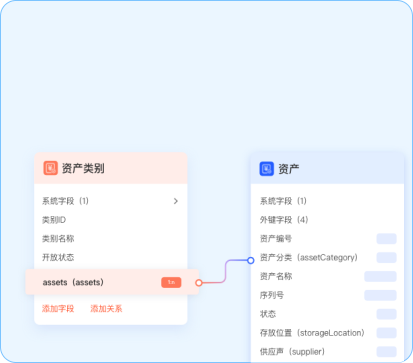Click 添加字段 link
The height and width of the screenshot is (363, 413).
click(x=58, y=309)
